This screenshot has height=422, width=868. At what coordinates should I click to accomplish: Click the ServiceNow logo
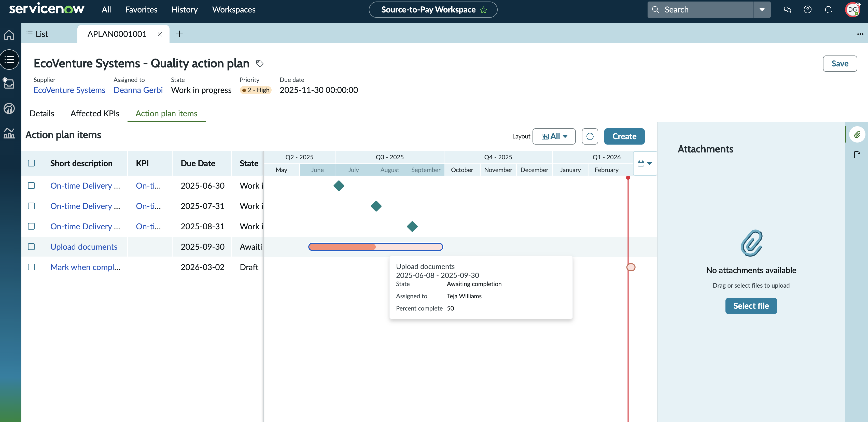point(47,9)
